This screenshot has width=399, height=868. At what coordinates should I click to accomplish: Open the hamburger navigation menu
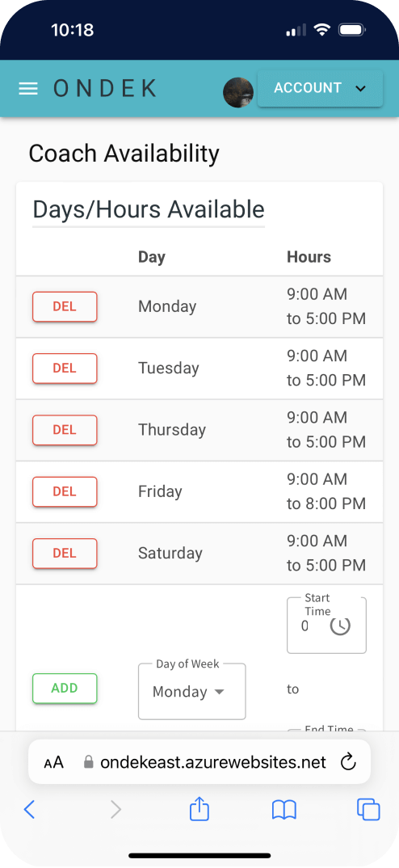[28, 89]
